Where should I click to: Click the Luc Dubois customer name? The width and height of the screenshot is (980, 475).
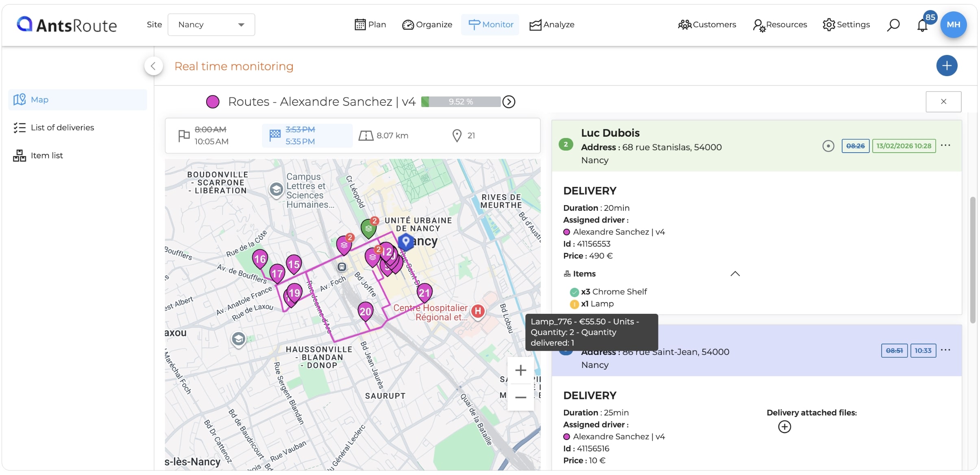(610, 133)
